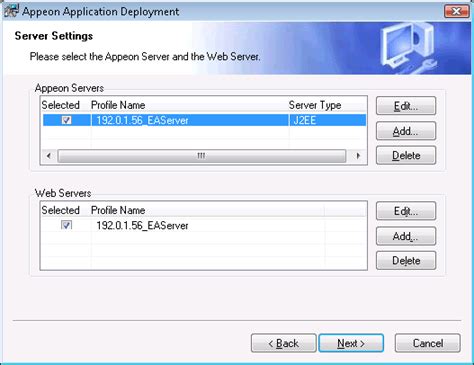Uncheck the Web Servers 192.0.1.56_EAServer checkbox

click(x=66, y=225)
